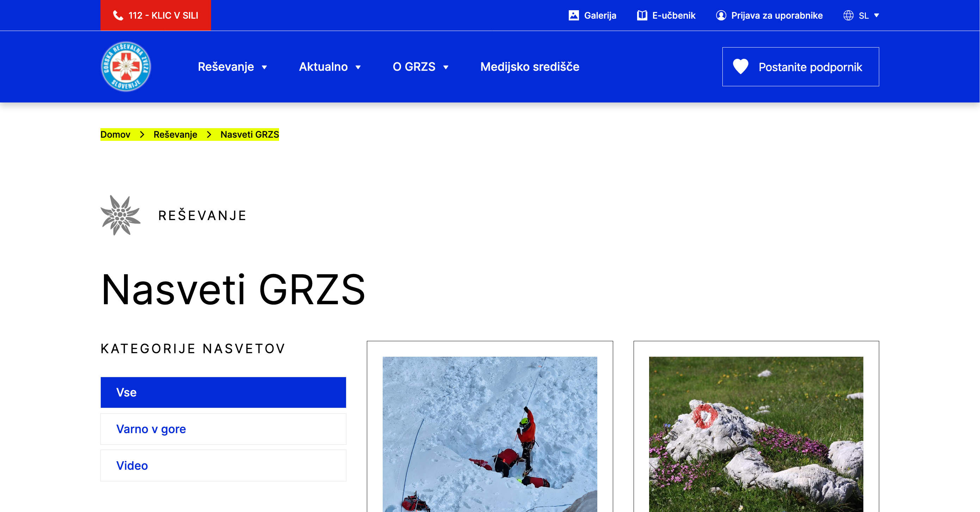Image resolution: width=980 pixels, height=512 pixels.
Task: Click the E-učbenik book icon
Action: 642,15
